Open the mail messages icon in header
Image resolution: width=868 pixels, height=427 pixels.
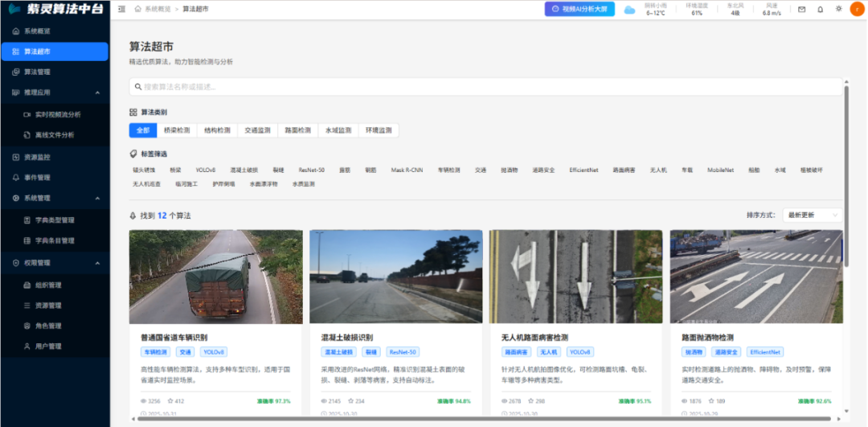(801, 10)
